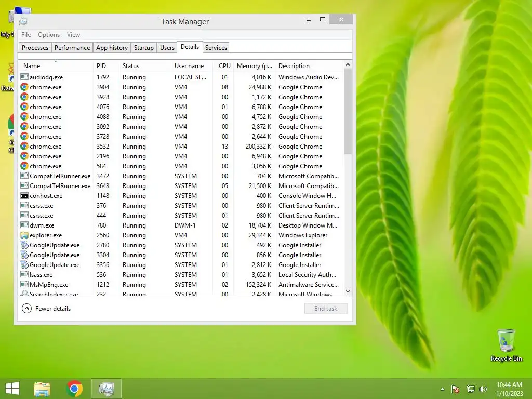The image size is (532, 399).
Task: Click Chrome icon for PID 3532
Action: pos(24,146)
